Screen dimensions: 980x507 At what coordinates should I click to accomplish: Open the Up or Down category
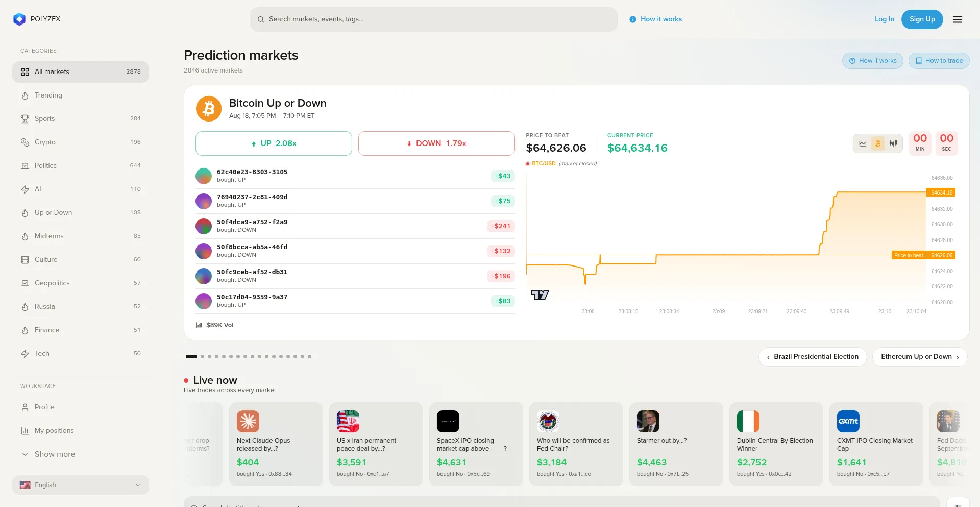pos(81,213)
